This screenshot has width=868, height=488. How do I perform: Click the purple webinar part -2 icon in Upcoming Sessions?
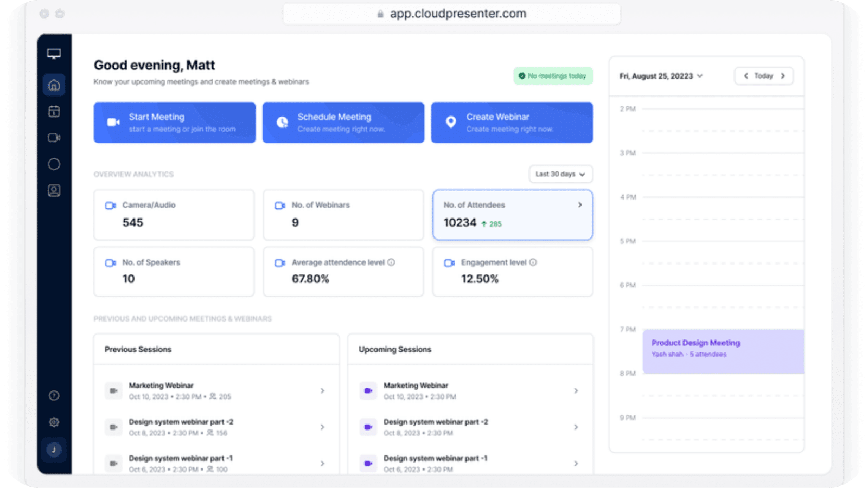pos(368,427)
